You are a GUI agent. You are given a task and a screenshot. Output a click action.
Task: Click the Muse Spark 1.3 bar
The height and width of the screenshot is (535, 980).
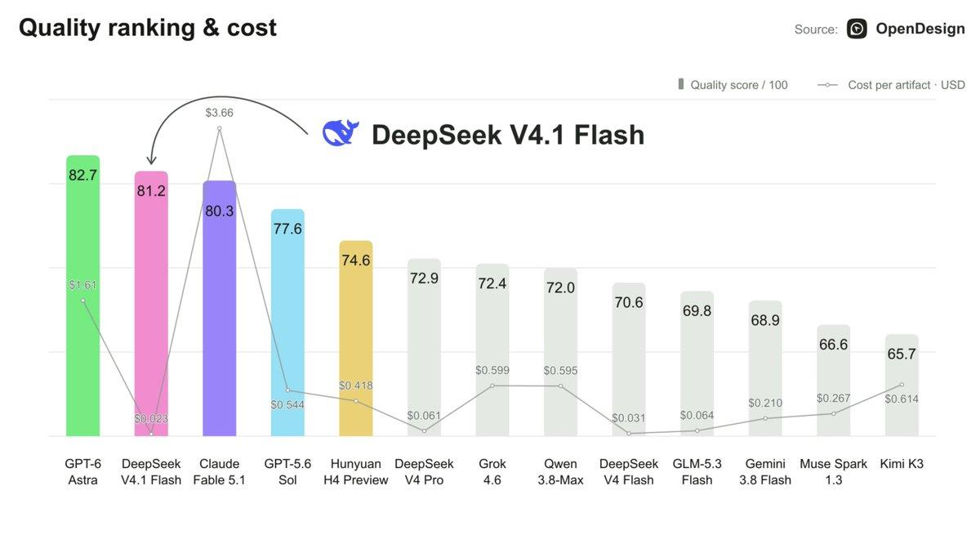click(833, 381)
